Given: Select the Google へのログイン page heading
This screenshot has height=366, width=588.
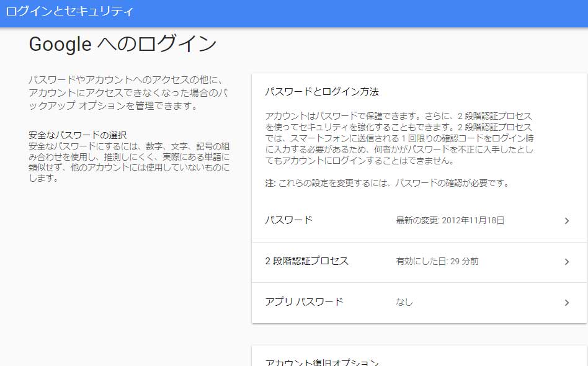Looking at the screenshot, I should coord(123,45).
